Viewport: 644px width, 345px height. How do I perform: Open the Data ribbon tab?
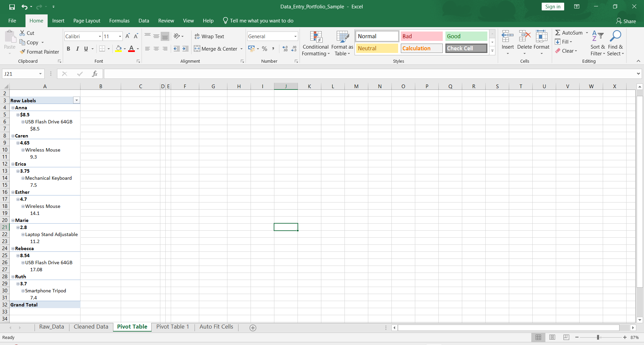pos(144,21)
